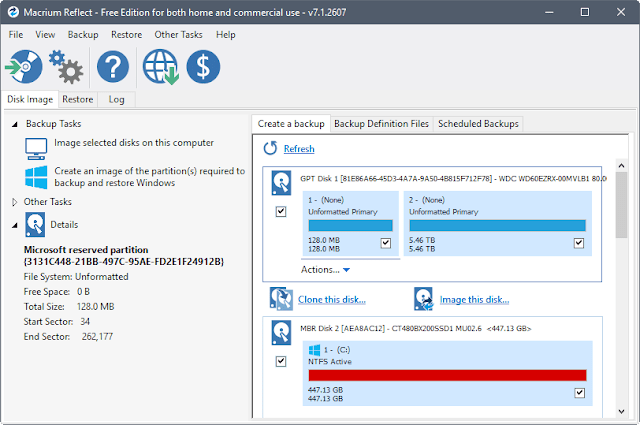
Task: Click the End Sector: 262,177 detail
Action: [68, 337]
